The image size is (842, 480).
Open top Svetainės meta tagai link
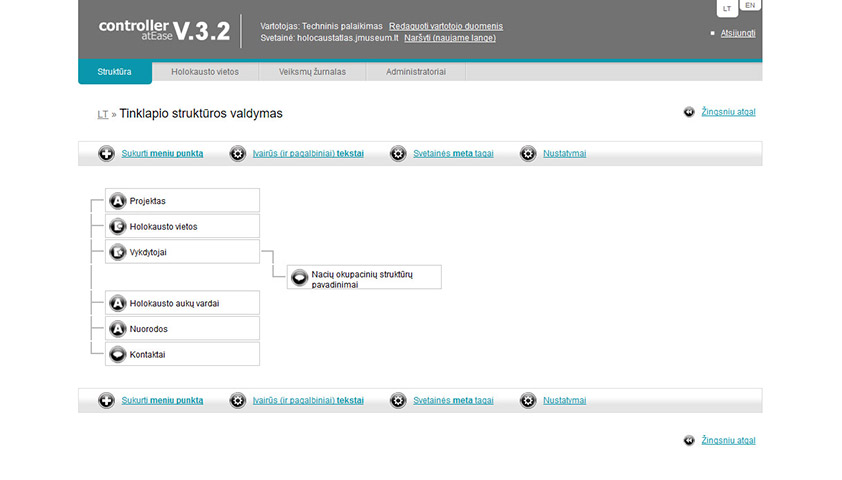tap(453, 154)
